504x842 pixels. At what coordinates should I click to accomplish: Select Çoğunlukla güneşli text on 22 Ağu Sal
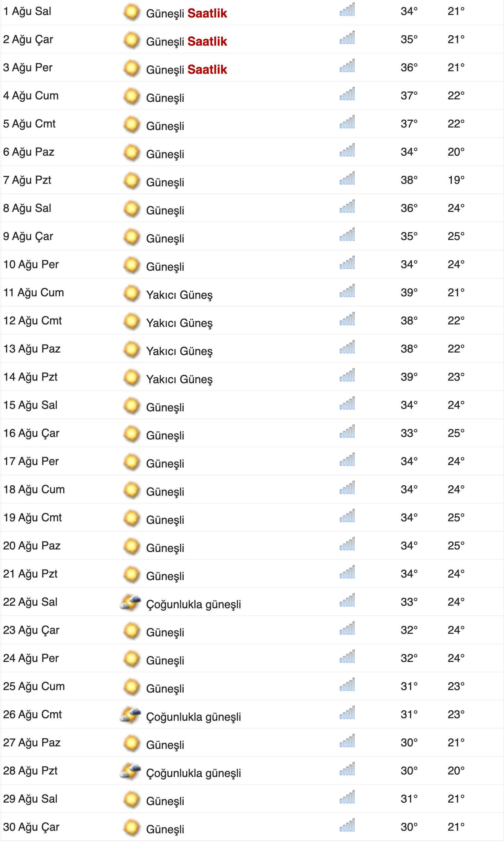[193, 604]
